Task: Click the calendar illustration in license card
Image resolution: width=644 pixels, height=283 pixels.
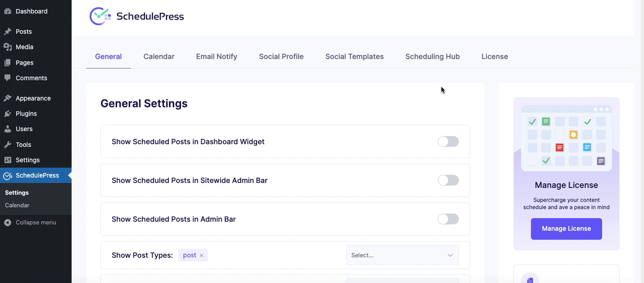Action: point(567,138)
